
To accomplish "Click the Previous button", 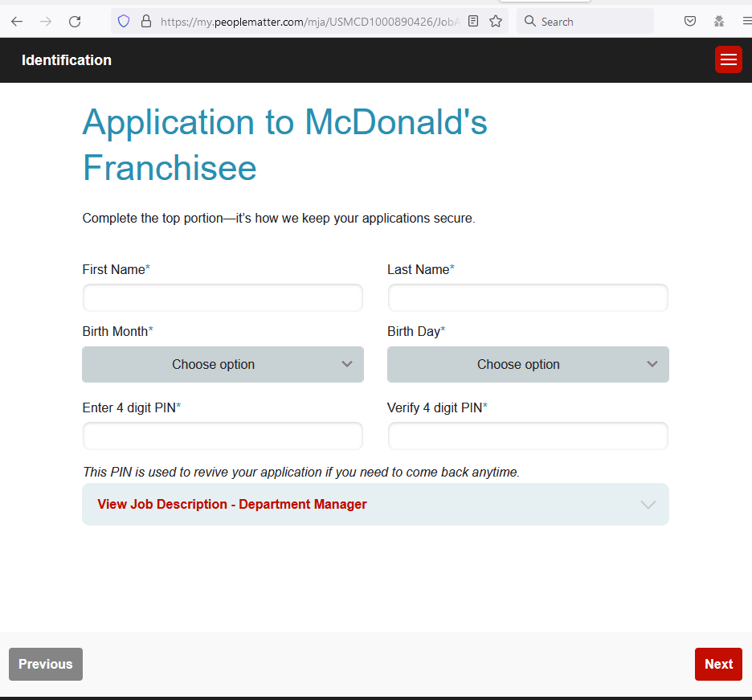I will point(46,664).
